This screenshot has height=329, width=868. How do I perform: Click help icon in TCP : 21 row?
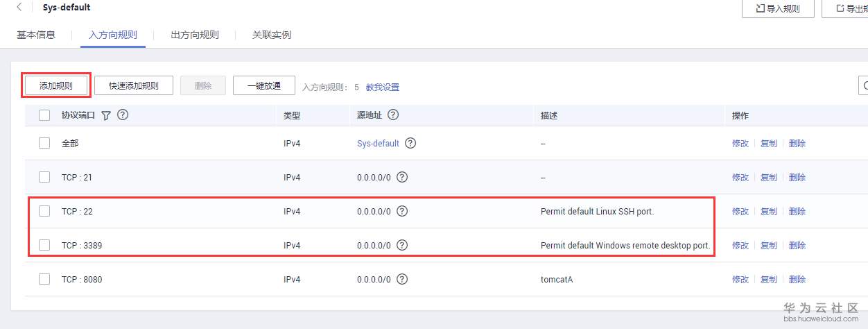(402, 177)
